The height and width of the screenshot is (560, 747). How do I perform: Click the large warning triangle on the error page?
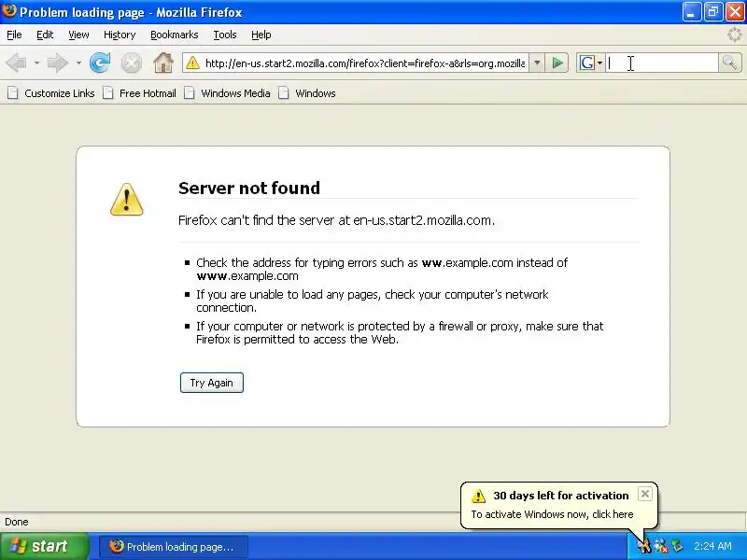[x=126, y=200]
